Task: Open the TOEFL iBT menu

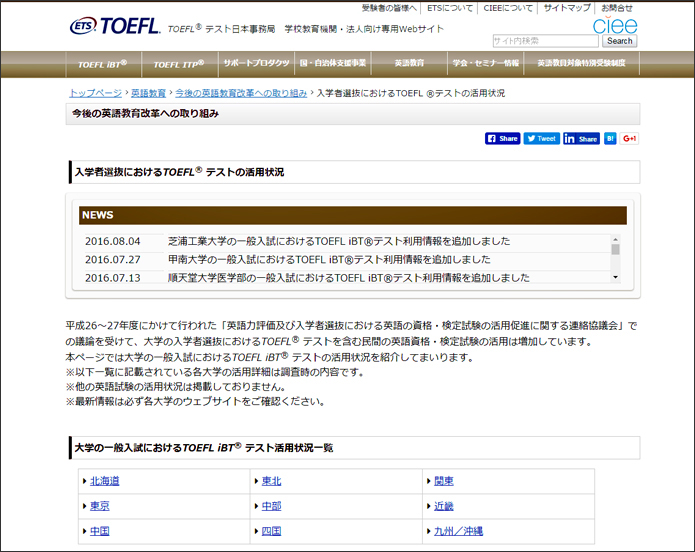Action: tap(103, 64)
